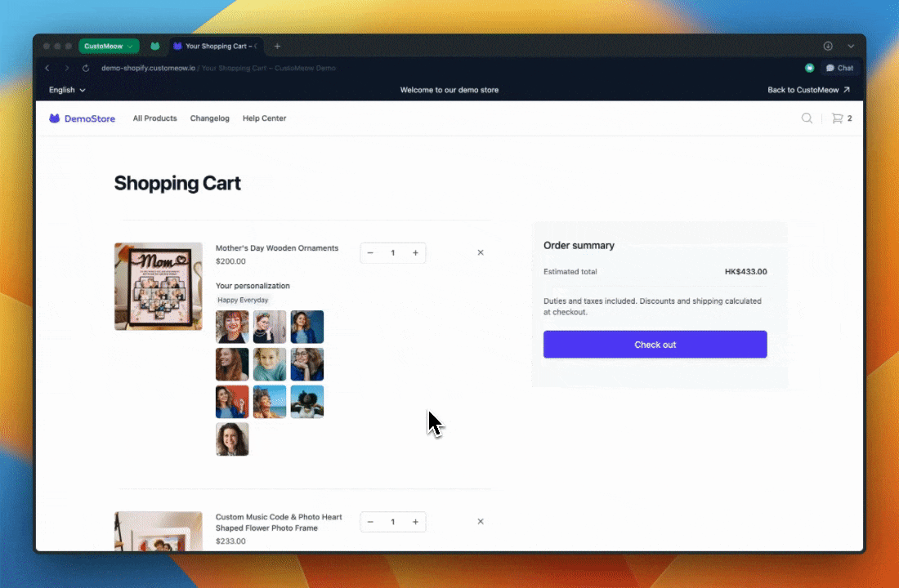Decrease quantity of Mother's Day Wooden Ornaments
Screen dimensions: 899x588
coord(370,252)
